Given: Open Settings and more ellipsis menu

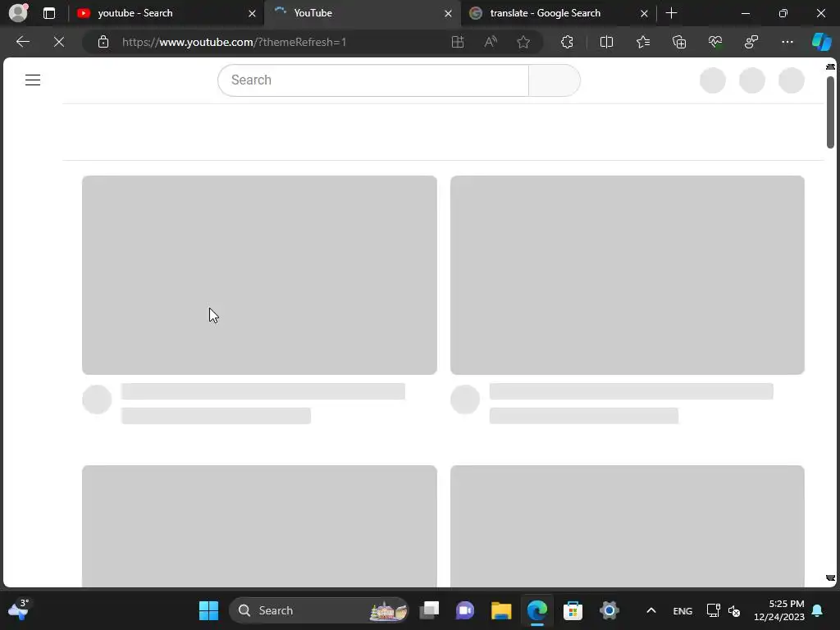Looking at the screenshot, I should tap(787, 42).
